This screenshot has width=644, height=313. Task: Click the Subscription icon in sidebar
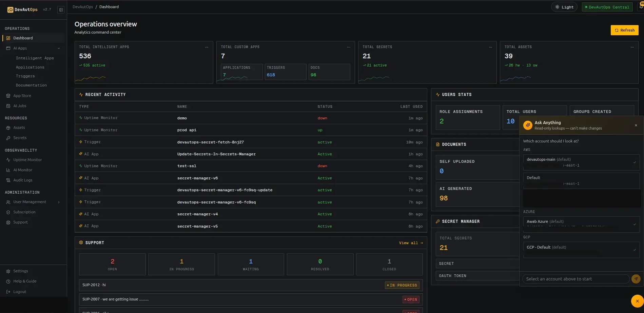[8, 212]
